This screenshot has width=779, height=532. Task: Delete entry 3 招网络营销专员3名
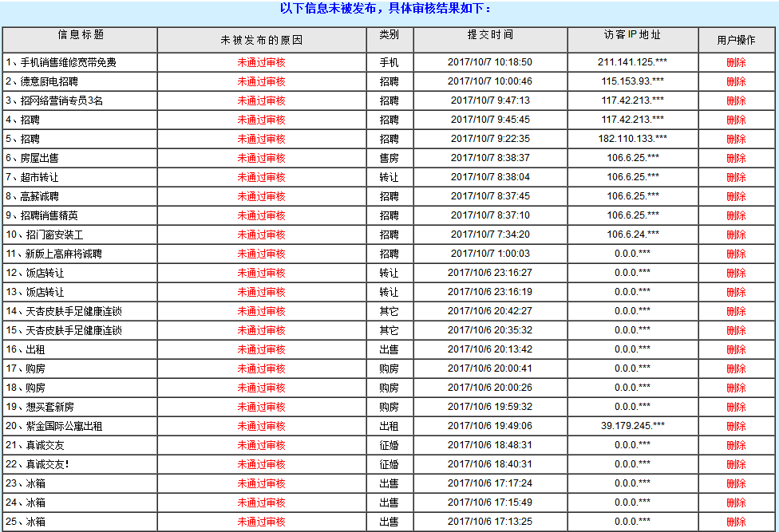pos(736,100)
